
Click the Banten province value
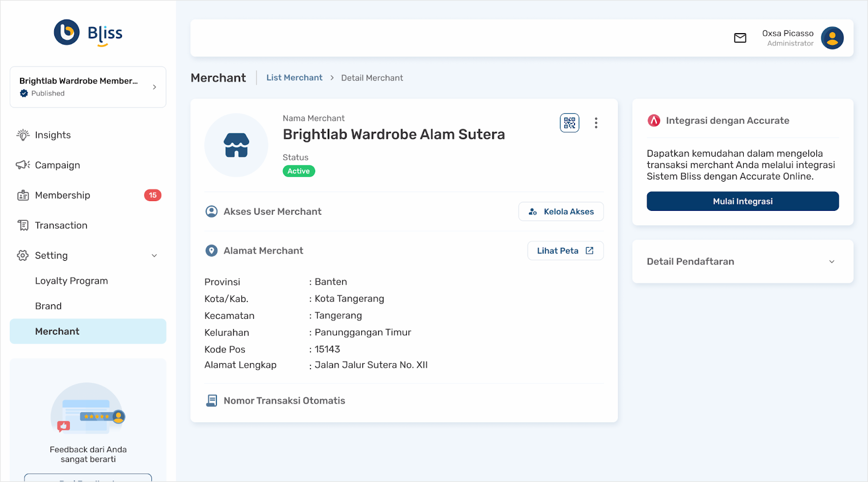click(331, 281)
